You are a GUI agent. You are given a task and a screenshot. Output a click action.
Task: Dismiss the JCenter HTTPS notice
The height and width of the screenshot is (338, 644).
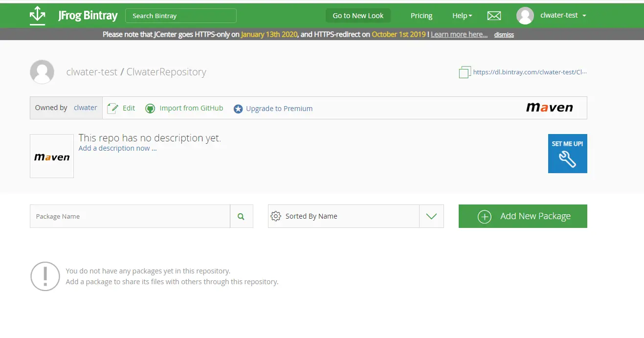pyautogui.click(x=504, y=35)
